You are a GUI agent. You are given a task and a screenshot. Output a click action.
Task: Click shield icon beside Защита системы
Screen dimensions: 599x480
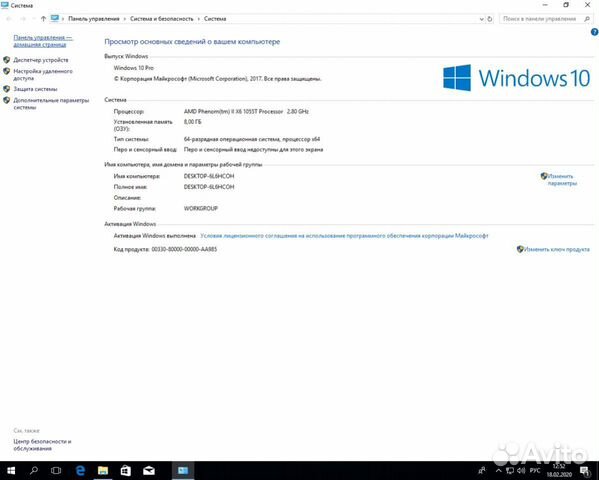[x=6, y=89]
